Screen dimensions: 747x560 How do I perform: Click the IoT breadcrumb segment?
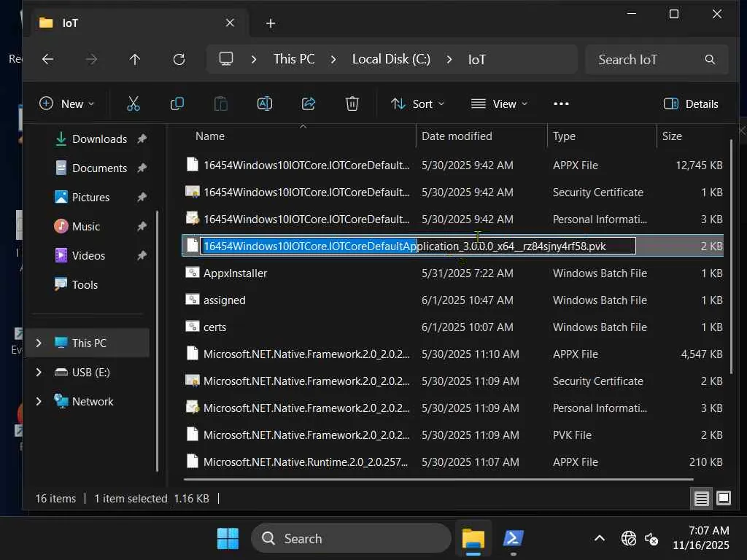[477, 60]
